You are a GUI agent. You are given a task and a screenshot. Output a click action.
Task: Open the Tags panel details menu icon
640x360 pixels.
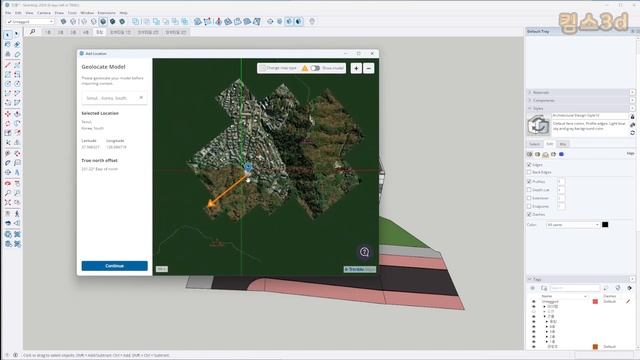tap(629, 288)
